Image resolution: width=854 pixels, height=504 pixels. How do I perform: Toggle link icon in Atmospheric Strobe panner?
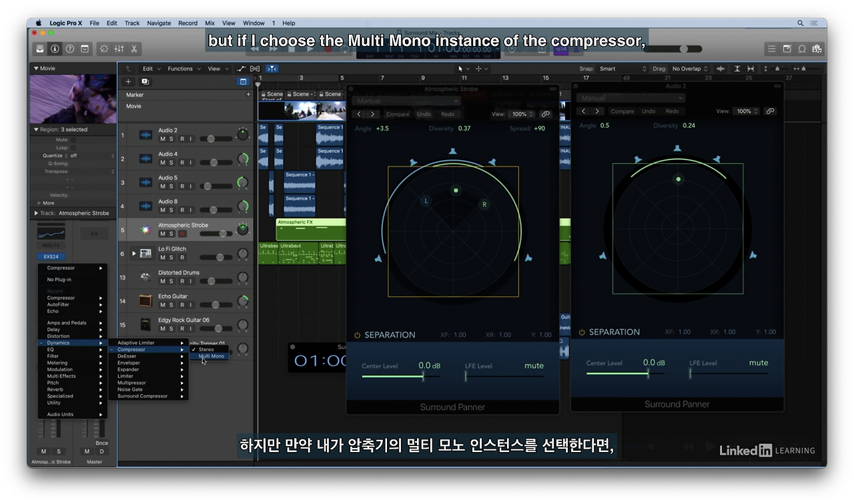click(546, 114)
